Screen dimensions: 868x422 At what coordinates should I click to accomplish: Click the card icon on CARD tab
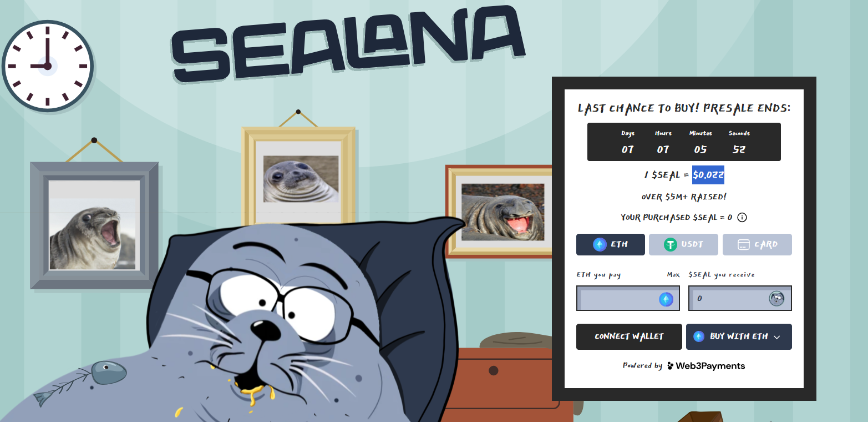tap(744, 245)
